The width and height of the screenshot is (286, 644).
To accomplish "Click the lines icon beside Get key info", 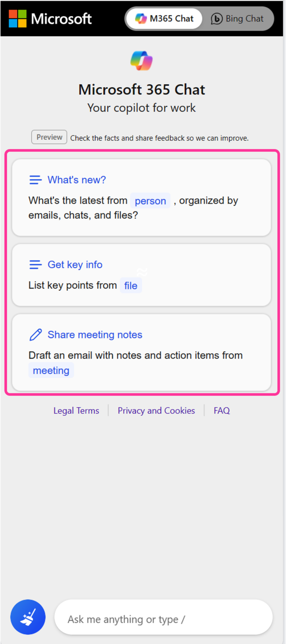I will (x=35, y=265).
